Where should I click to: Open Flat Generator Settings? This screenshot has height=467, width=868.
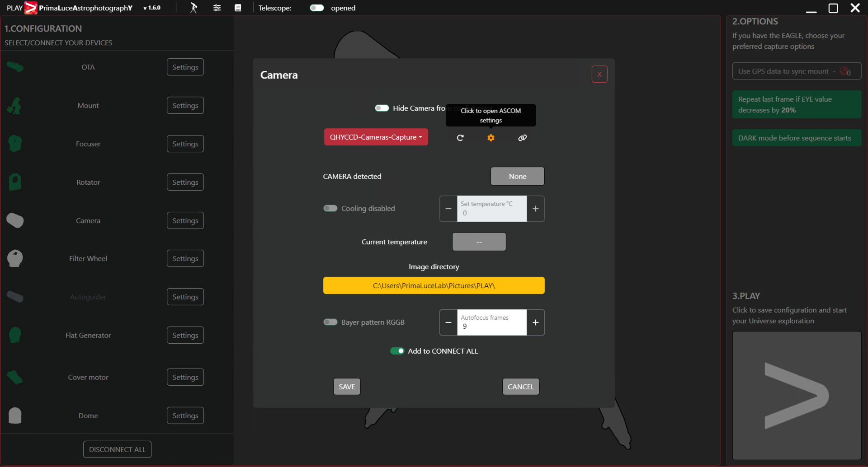click(185, 335)
